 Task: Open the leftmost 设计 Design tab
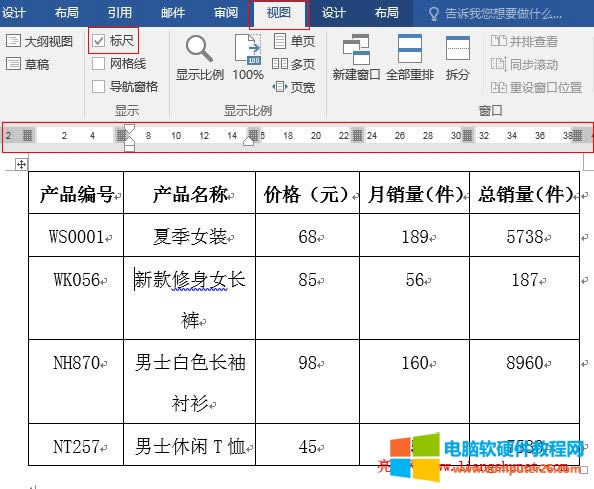point(13,13)
